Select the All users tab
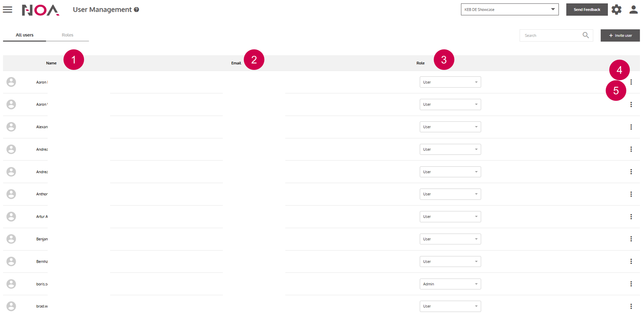644x314 pixels. click(x=24, y=35)
